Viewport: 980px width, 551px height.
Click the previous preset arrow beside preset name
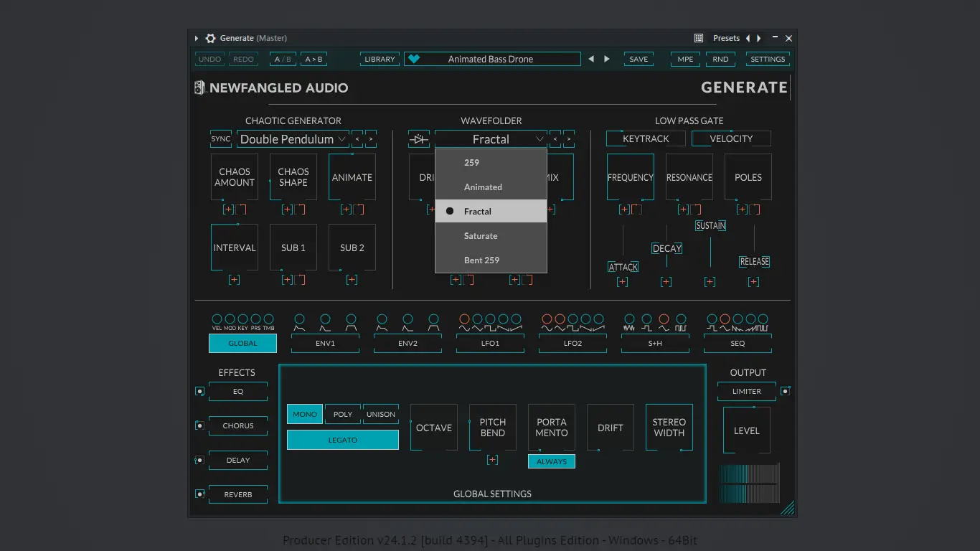tap(591, 59)
